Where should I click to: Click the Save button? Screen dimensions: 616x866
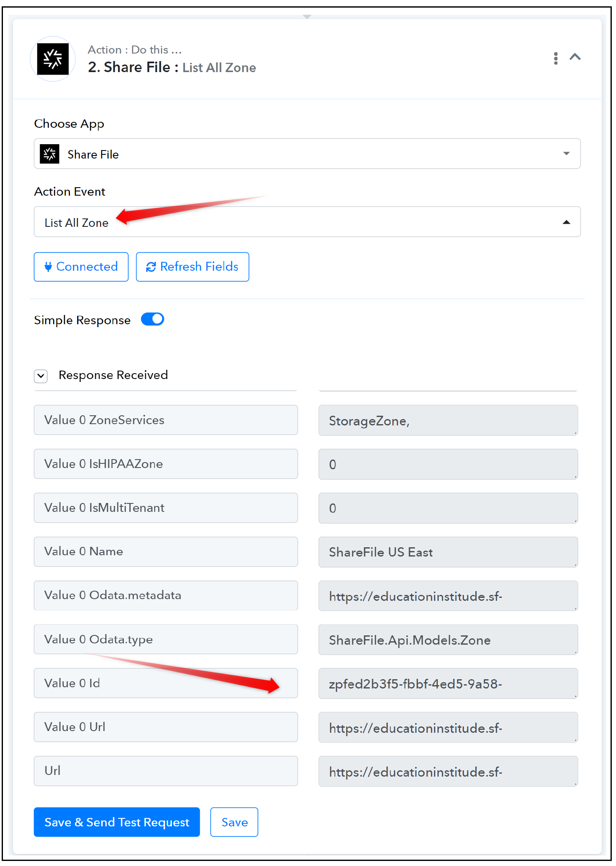click(x=234, y=822)
